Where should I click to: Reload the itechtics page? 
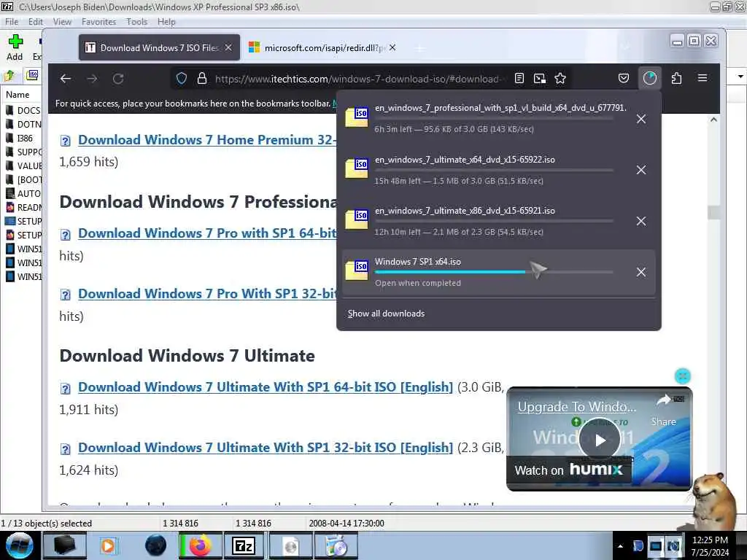118,79
